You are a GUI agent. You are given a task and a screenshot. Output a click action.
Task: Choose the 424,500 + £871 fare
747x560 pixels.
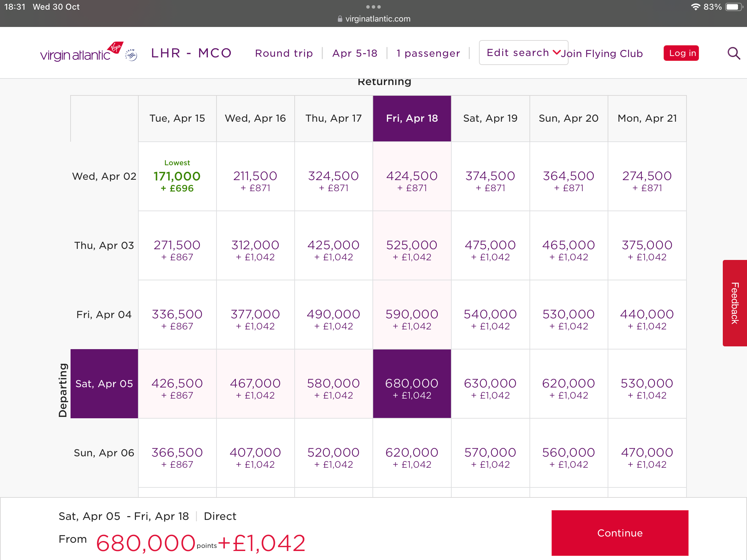point(412,176)
